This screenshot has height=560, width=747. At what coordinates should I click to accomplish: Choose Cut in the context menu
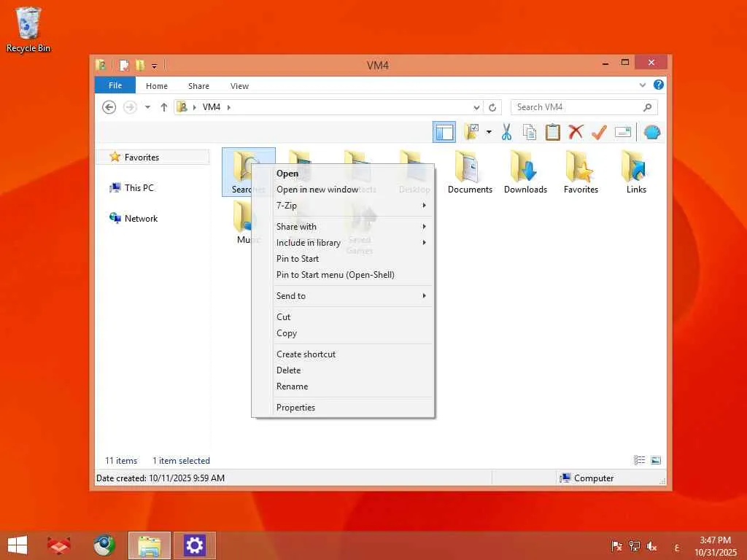click(343, 317)
